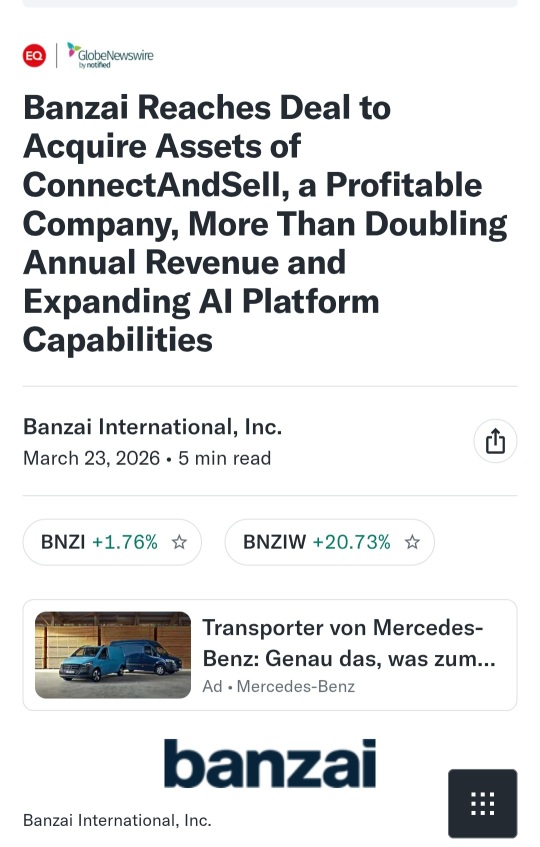This screenshot has height=847, width=540.
Task: Tap the '5 min read' label
Action: (225, 458)
